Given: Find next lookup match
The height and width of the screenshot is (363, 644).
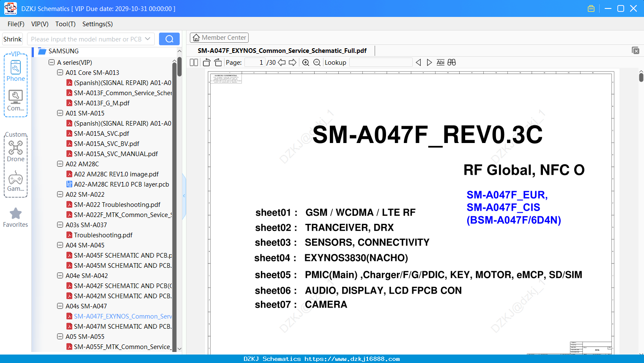Looking at the screenshot, I should tap(429, 63).
